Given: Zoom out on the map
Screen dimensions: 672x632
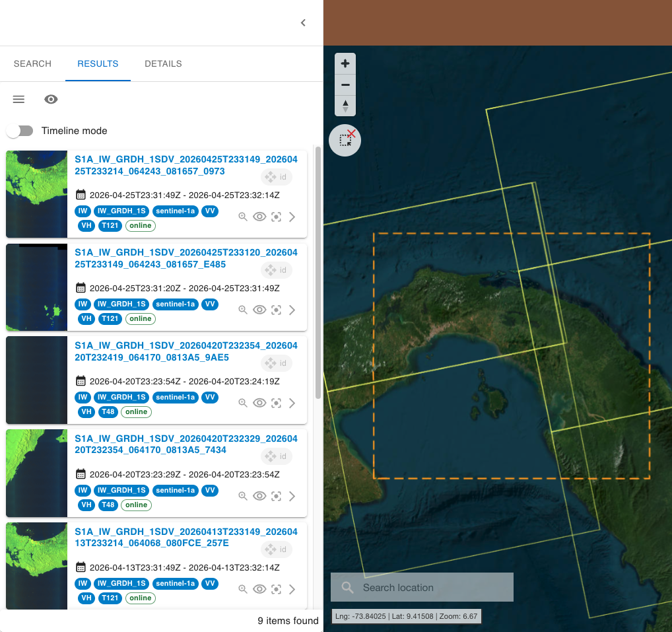Looking at the screenshot, I should 345,85.
